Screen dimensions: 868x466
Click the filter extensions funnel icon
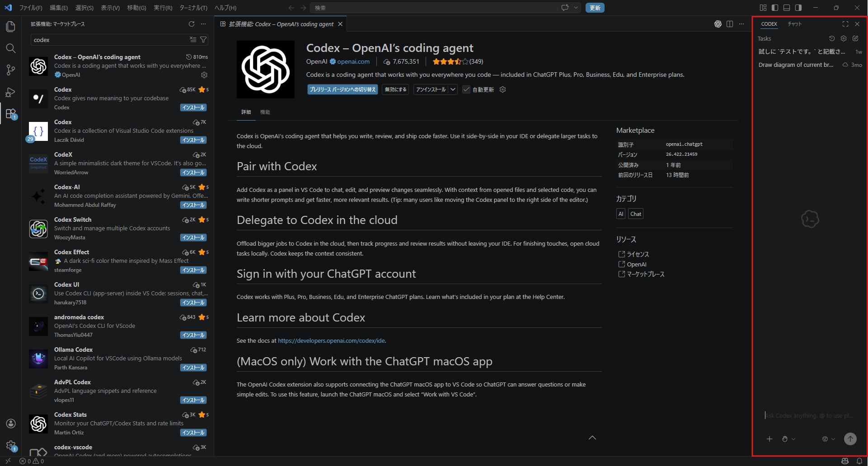pyautogui.click(x=203, y=40)
